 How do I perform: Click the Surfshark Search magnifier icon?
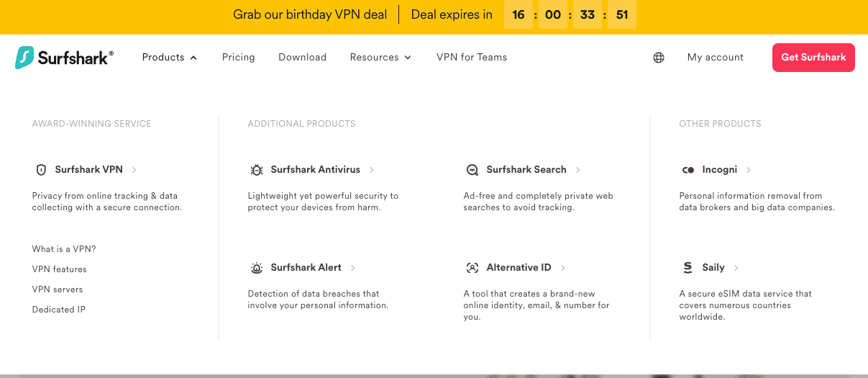472,170
